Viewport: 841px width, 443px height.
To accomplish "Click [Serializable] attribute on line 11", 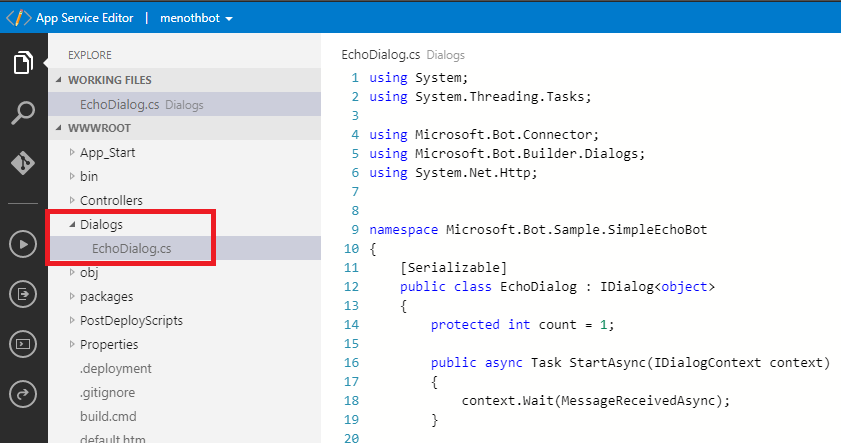I will pyautogui.click(x=453, y=268).
